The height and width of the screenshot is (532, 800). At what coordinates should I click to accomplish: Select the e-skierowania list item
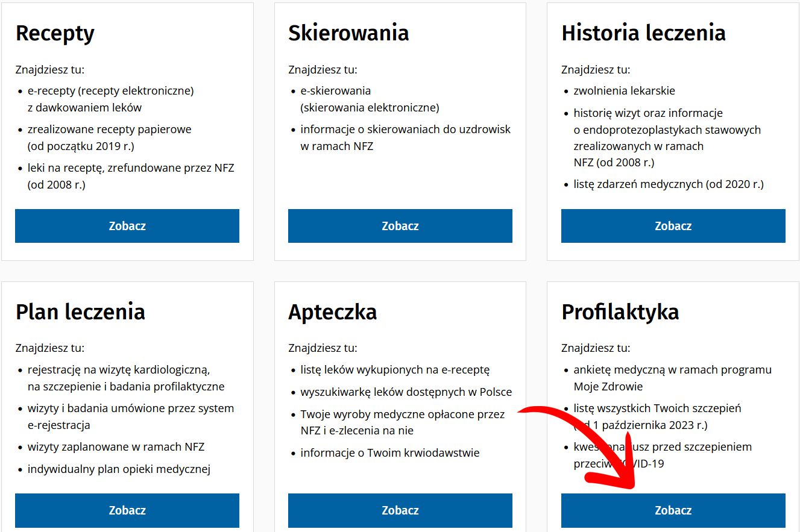coord(370,99)
